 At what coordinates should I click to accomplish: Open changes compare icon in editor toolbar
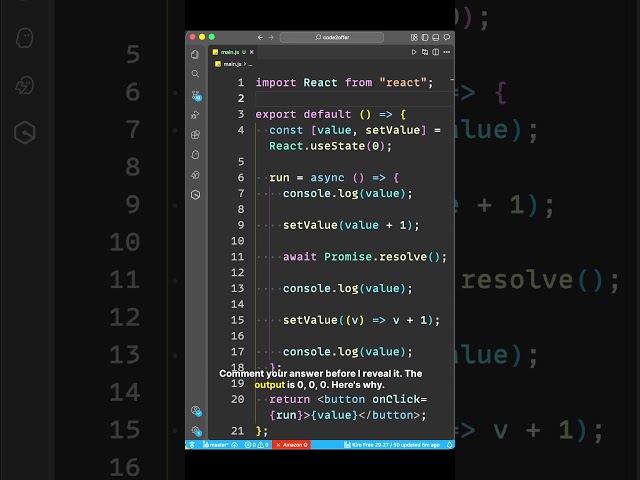point(425,52)
